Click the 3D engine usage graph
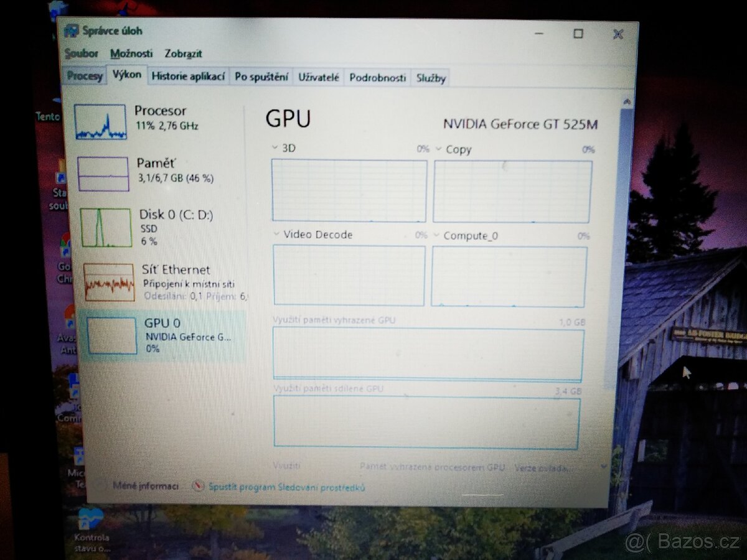 coord(349,190)
